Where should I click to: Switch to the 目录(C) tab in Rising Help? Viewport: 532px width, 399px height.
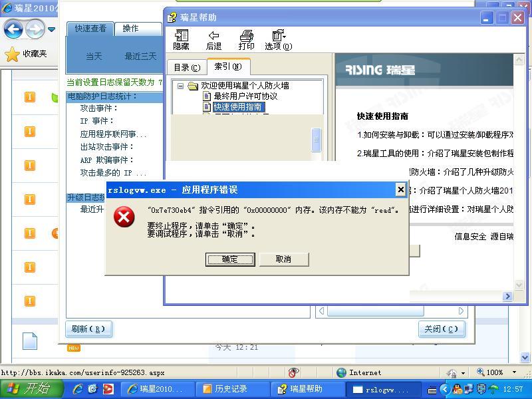click(x=187, y=68)
